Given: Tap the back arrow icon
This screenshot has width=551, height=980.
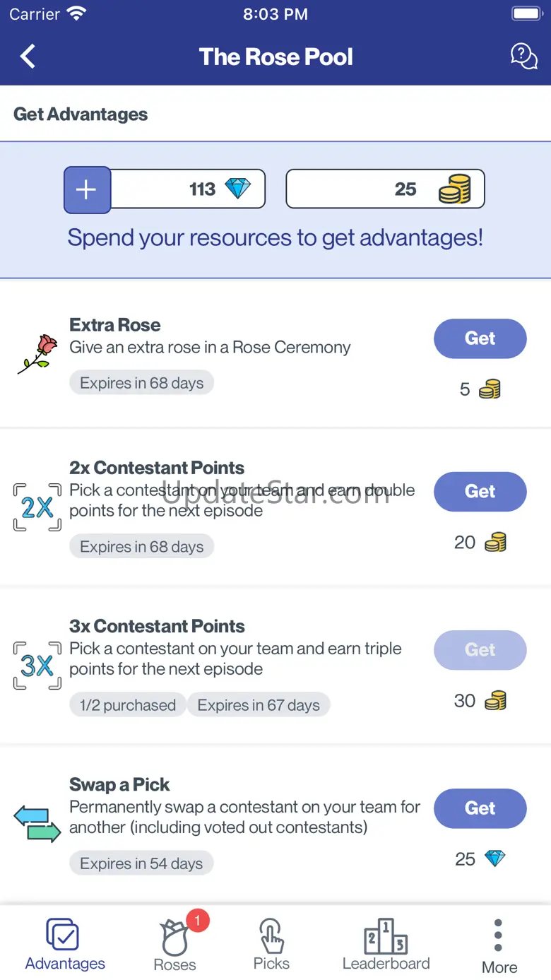Looking at the screenshot, I should pyautogui.click(x=28, y=57).
